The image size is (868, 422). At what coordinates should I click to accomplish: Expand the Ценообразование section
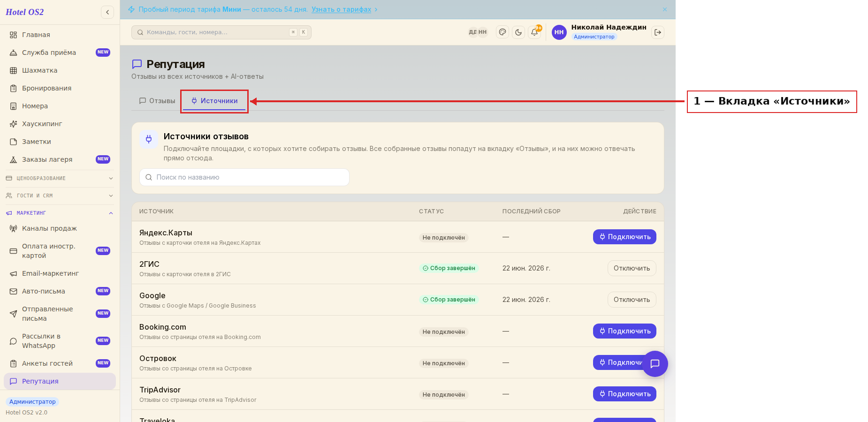(60, 178)
